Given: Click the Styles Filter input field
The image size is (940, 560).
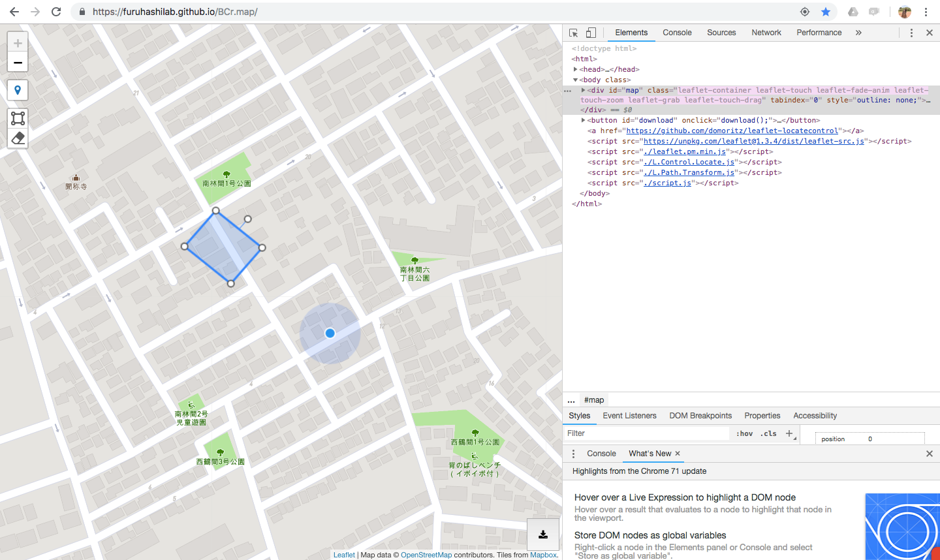Looking at the screenshot, I should [x=647, y=433].
